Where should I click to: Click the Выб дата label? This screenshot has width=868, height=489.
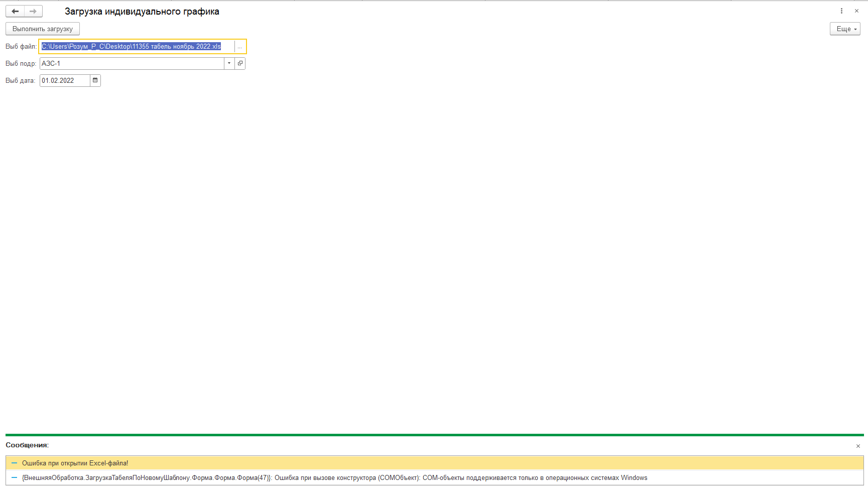[x=20, y=80]
